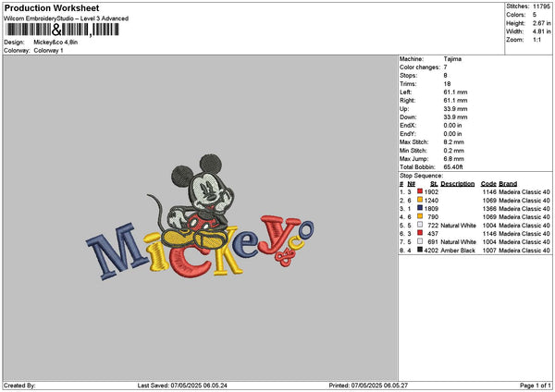Click the Trims value 18
This screenshot has width=555, height=392.
click(447, 84)
